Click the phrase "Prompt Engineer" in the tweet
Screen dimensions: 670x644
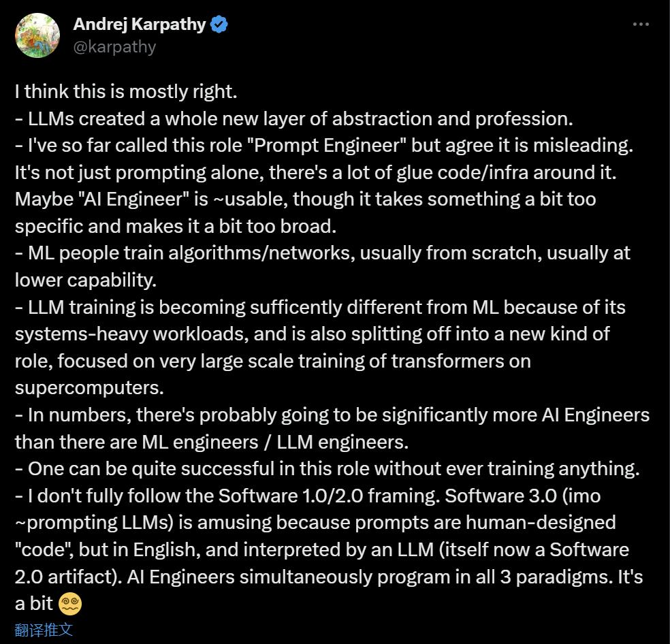click(x=330, y=146)
